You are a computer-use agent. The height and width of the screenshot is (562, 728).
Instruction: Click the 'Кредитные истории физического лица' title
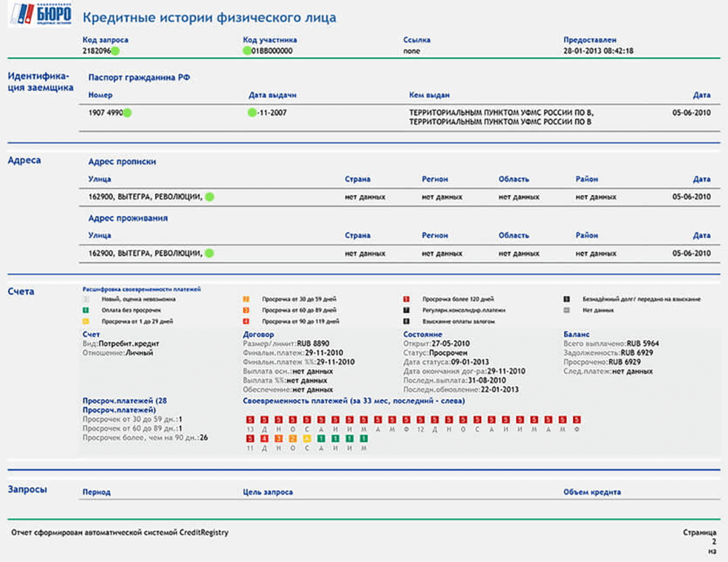[210, 17]
